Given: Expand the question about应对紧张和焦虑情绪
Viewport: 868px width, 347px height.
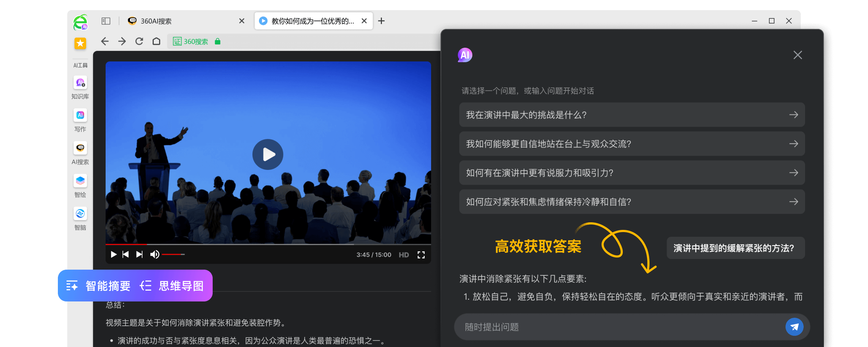Looking at the screenshot, I should 794,202.
